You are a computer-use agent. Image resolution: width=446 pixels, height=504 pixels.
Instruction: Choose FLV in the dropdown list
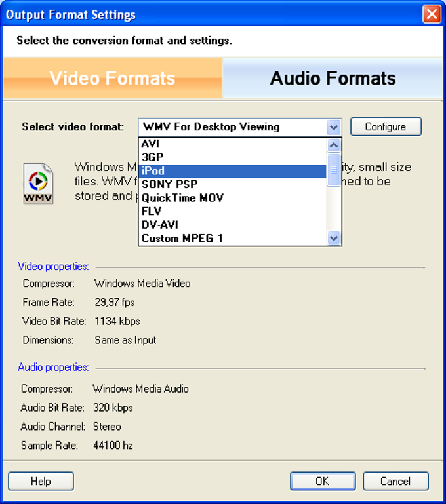pyautogui.click(x=232, y=211)
